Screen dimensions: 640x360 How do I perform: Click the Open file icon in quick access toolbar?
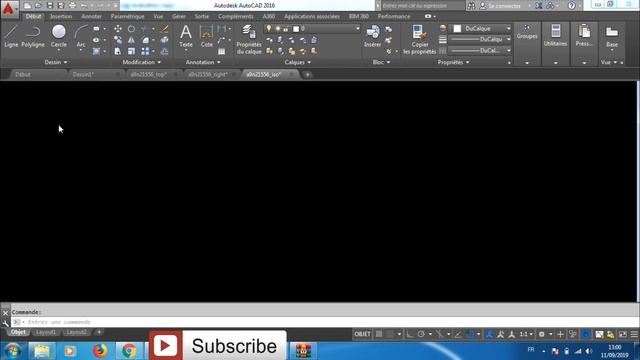pyautogui.click(x=38, y=6)
